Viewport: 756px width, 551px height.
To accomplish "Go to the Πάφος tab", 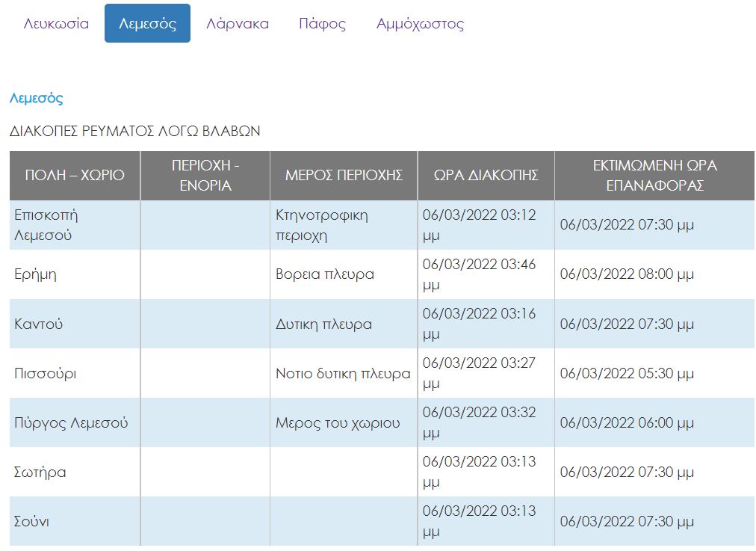I will pos(323,24).
